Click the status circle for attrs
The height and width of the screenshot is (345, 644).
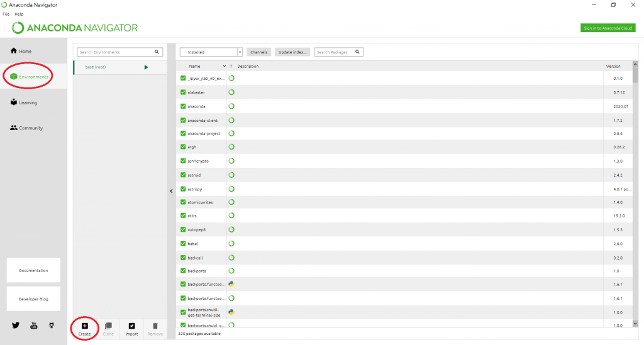coord(231,216)
